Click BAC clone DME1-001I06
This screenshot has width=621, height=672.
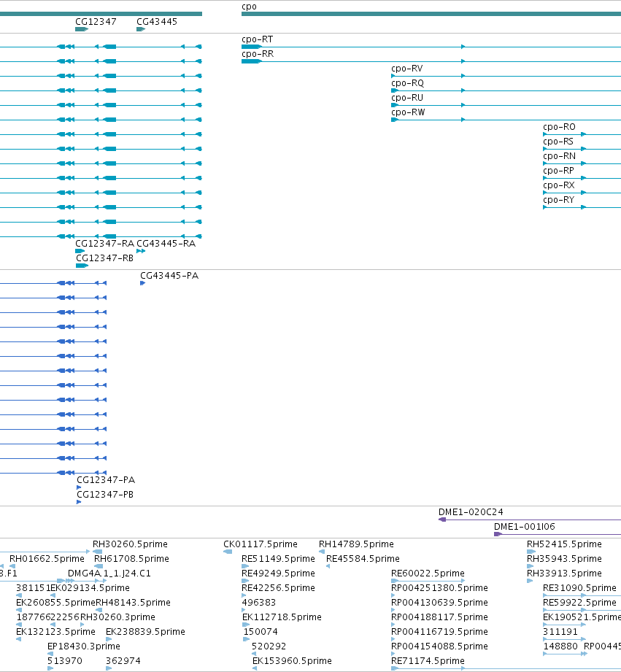[x=524, y=527]
